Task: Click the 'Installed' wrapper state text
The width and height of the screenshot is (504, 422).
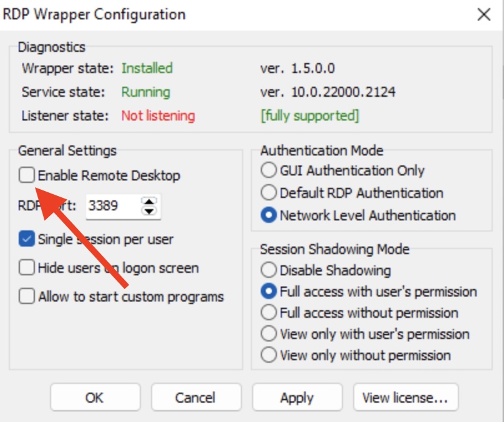Action: pyautogui.click(x=147, y=68)
